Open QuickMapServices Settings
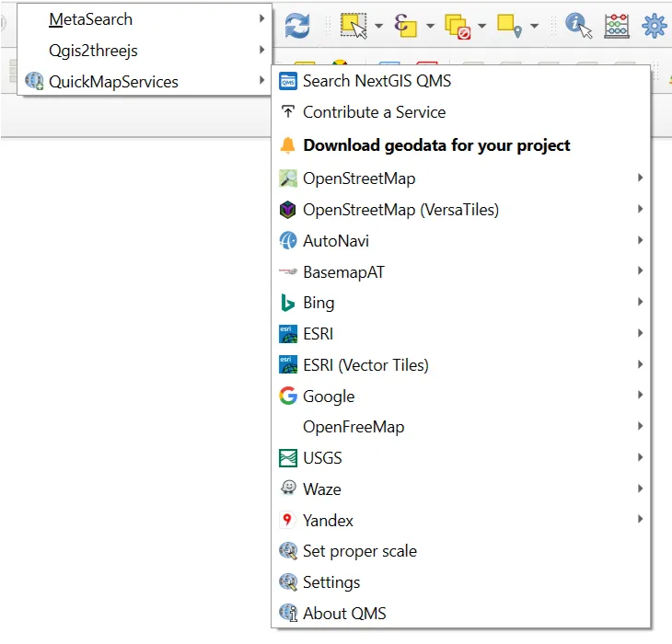This screenshot has width=672, height=644. (x=461, y=582)
